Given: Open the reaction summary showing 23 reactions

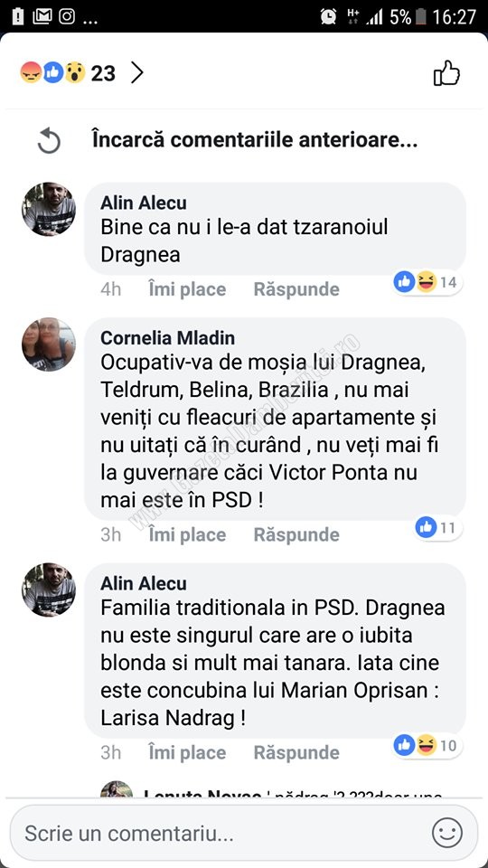Looking at the screenshot, I should point(68,72).
